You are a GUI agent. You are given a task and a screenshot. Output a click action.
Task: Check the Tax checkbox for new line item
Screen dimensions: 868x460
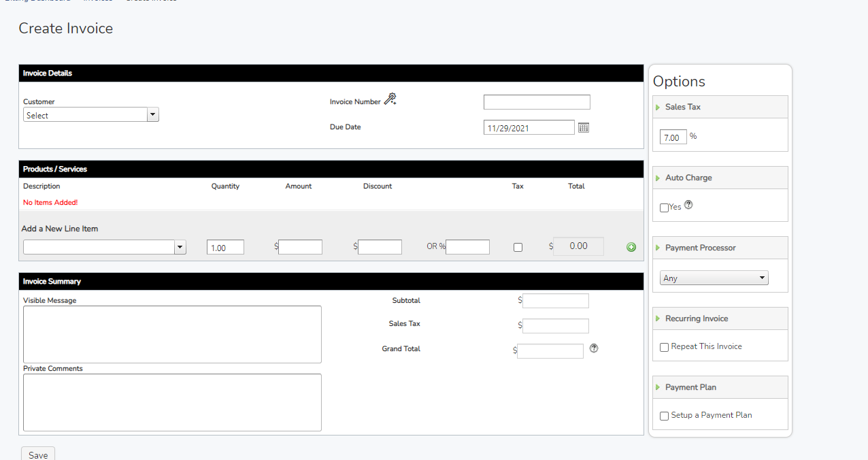coord(518,248)
